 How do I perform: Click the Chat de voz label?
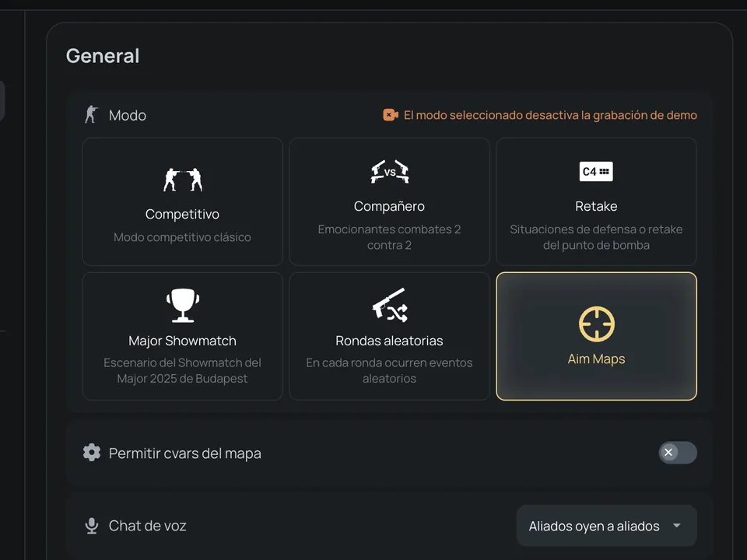tap(147, 526)
